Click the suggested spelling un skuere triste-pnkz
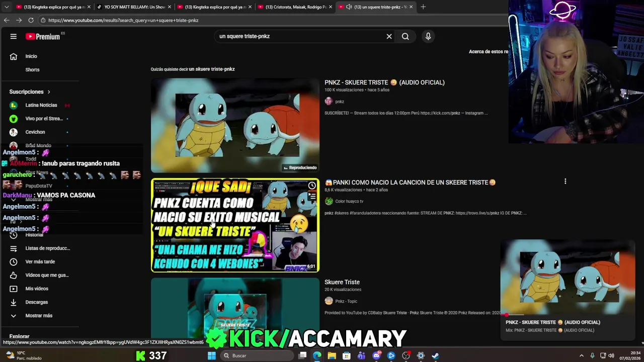The height and width of the screenshot is (362, 644). tap(212, 69)
